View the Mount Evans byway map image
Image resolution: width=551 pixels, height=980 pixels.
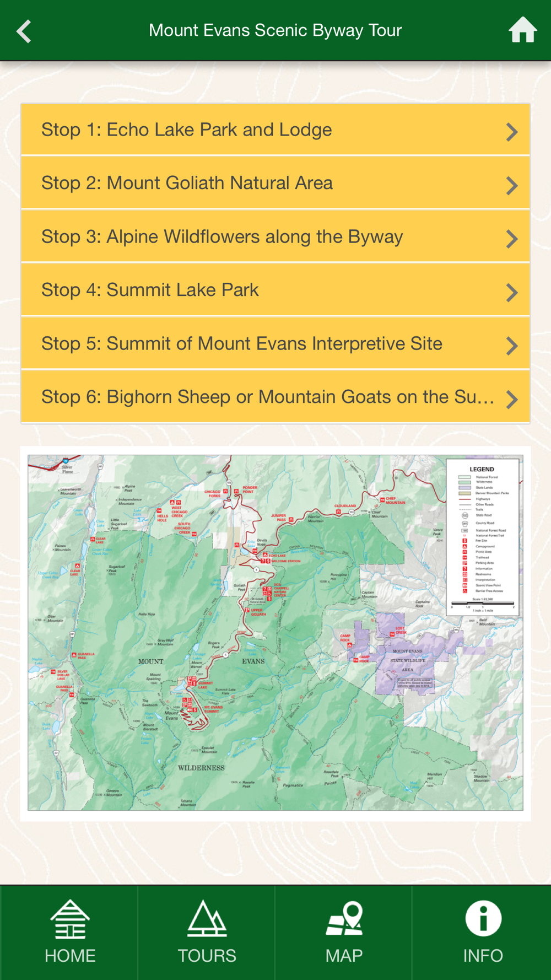[x=275, y=633]
